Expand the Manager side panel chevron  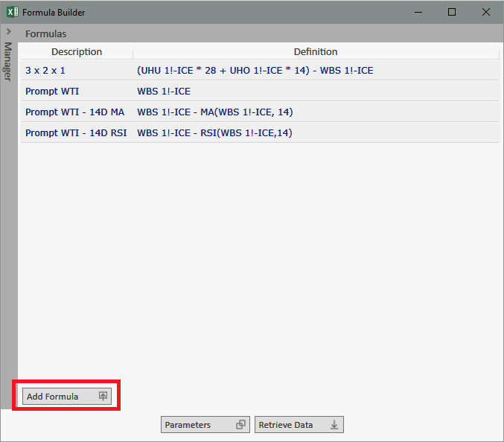click(9, 32)
